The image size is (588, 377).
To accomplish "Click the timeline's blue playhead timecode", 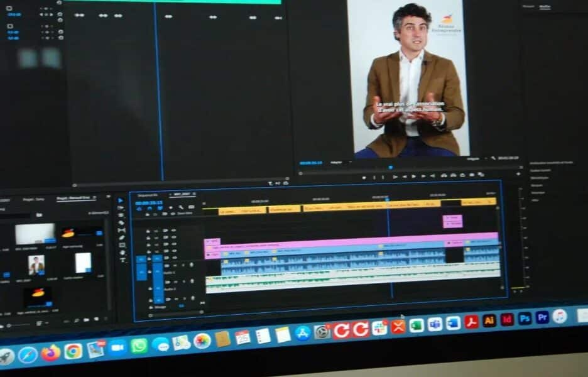I will [149, 202].
